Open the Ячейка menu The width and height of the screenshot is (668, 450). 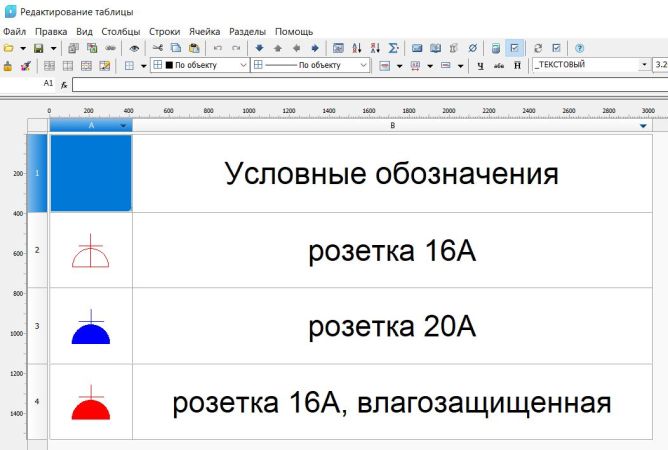(x=204, y=32)
